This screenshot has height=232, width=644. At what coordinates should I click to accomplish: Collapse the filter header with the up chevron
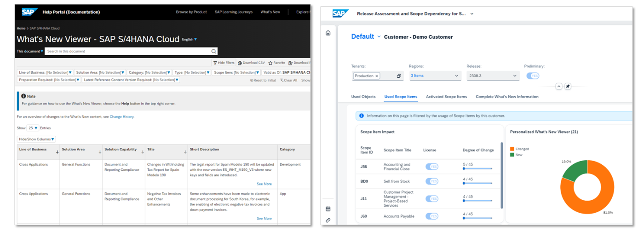click(x=558, y=86)
